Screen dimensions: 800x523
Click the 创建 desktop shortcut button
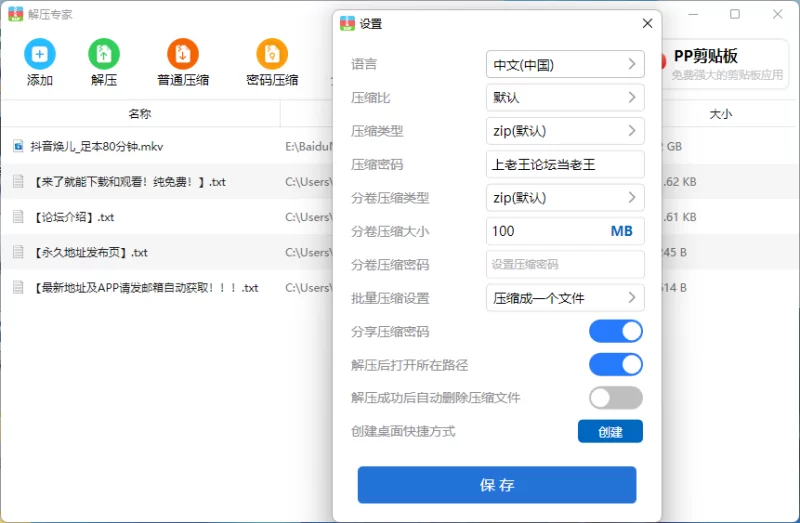point(610,432)
